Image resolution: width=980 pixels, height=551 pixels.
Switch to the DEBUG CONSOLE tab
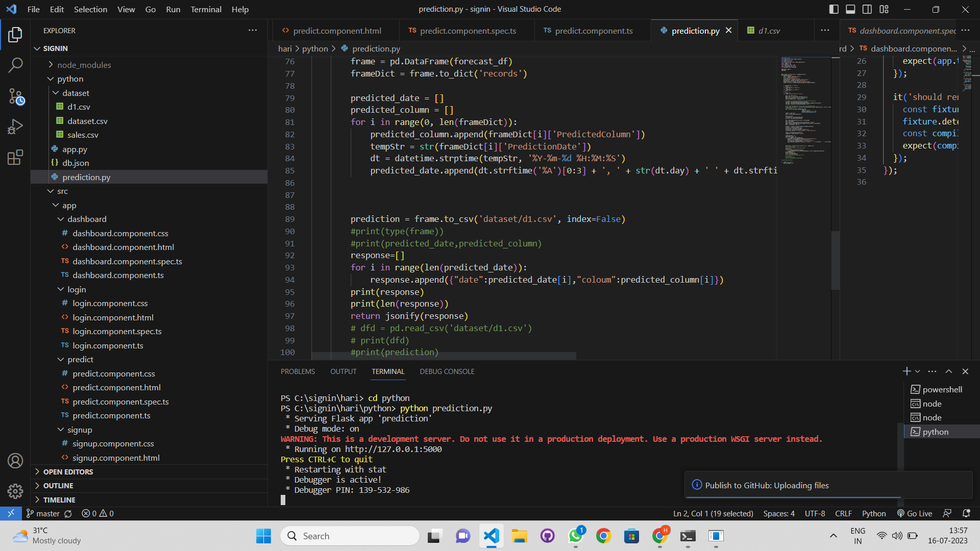click(x=447, y=371)
